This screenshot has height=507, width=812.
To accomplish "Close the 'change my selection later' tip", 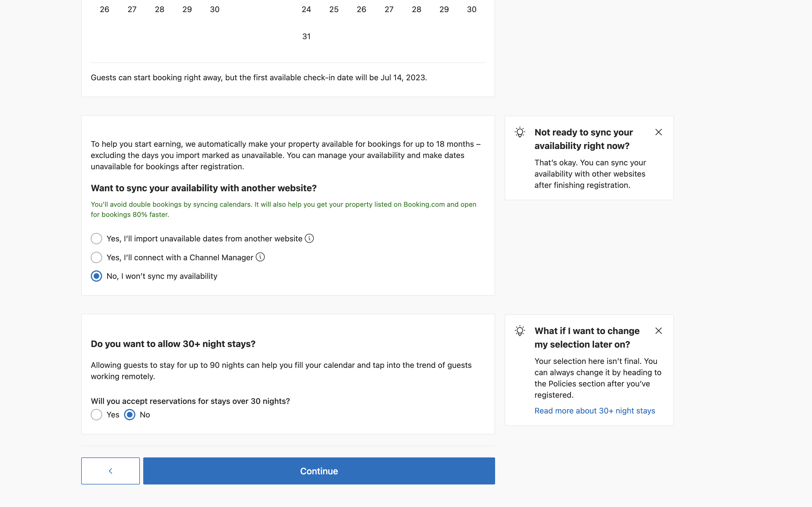I will point(658,331).
